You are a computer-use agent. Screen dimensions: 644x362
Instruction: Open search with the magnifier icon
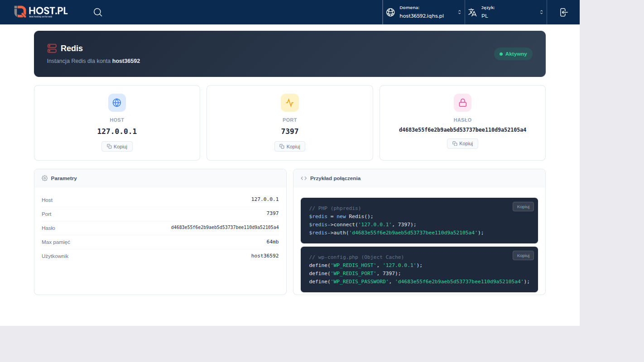point(98,12)
